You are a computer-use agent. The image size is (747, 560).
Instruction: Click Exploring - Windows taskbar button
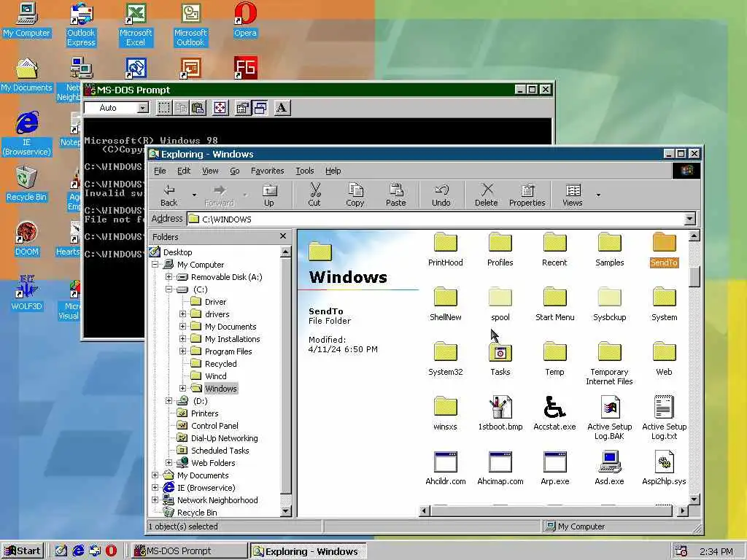pos(308,551)
